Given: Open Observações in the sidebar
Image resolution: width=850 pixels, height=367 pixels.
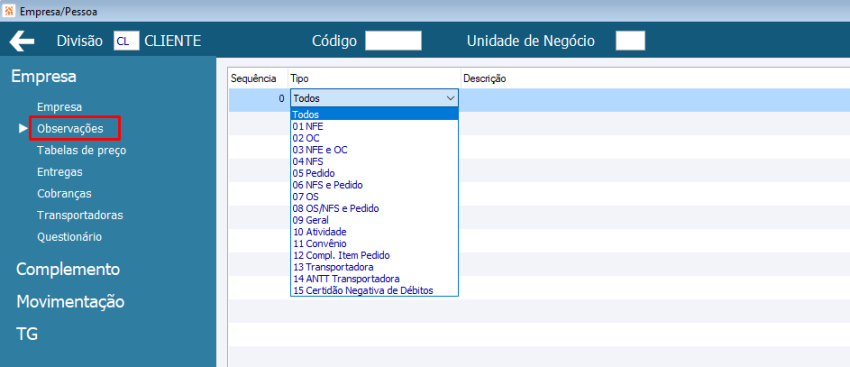Looking at the screenshot, I should point(70,129).
